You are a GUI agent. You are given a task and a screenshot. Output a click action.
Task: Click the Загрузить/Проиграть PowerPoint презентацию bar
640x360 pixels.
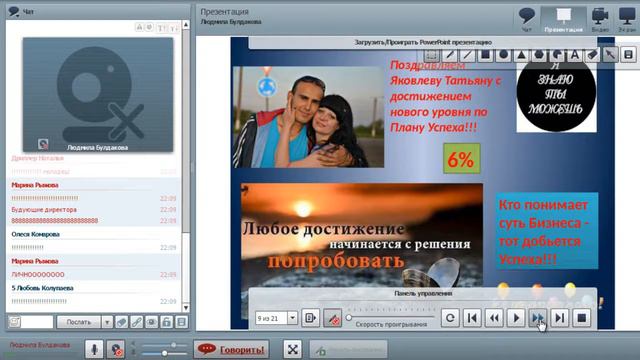(x=423, y=42)
